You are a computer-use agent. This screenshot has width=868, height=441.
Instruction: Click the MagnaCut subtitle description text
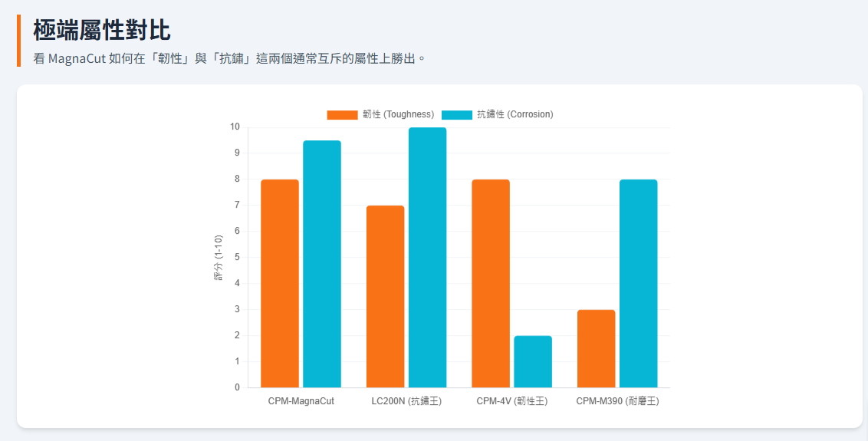(x=229, y=58)
